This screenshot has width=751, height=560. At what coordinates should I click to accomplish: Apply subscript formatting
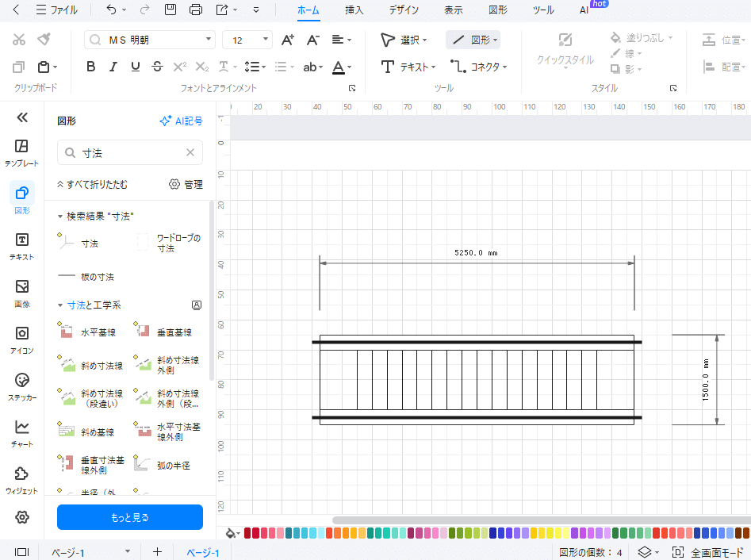202,67
